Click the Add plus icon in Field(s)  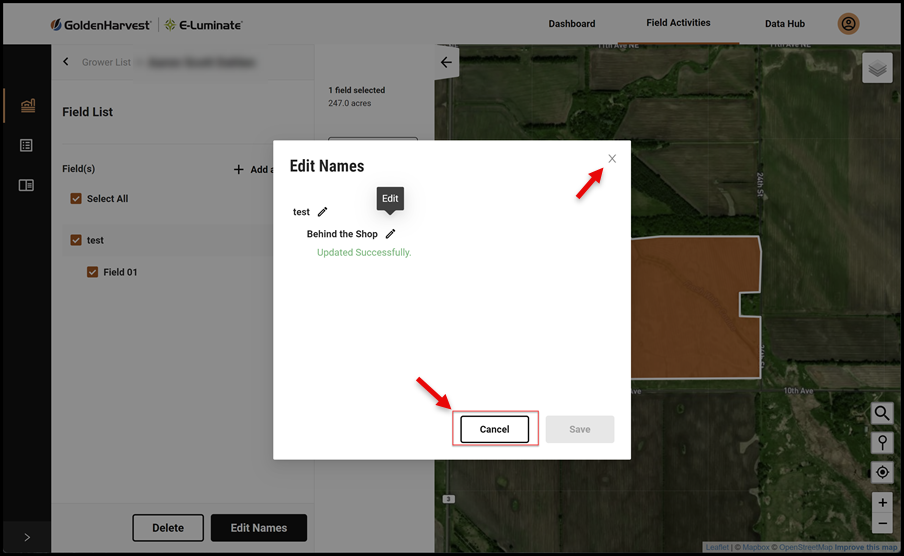[x=238, y=169]
